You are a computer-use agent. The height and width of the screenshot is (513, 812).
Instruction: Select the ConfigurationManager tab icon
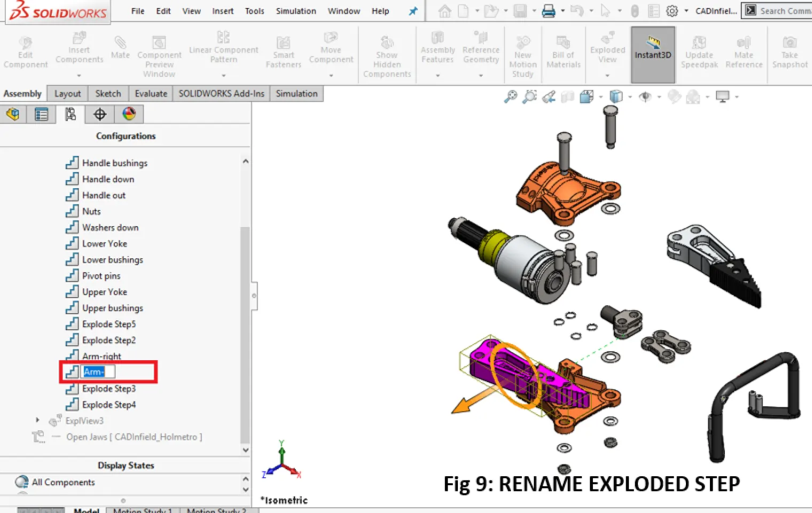(70, 114)
